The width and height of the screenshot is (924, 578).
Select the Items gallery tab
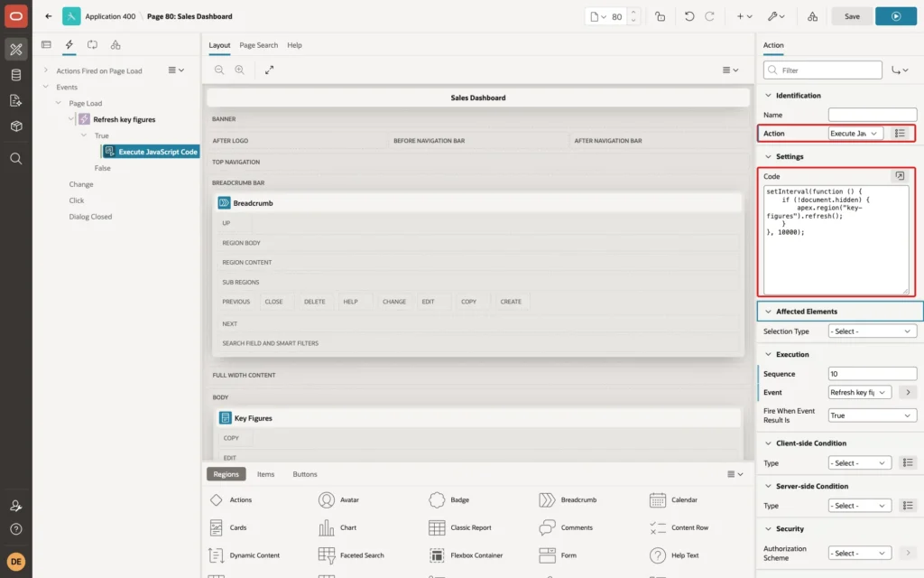click(x=266, y=474)
